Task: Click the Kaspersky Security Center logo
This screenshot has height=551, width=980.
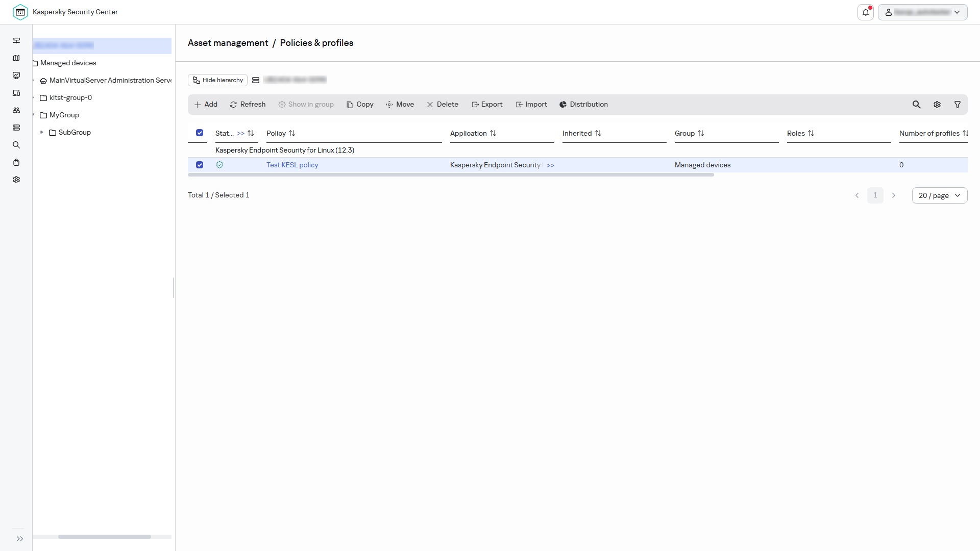Action: (20, 12)
